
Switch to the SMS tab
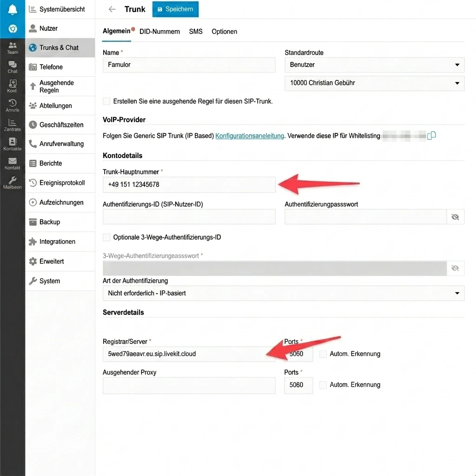196,32
